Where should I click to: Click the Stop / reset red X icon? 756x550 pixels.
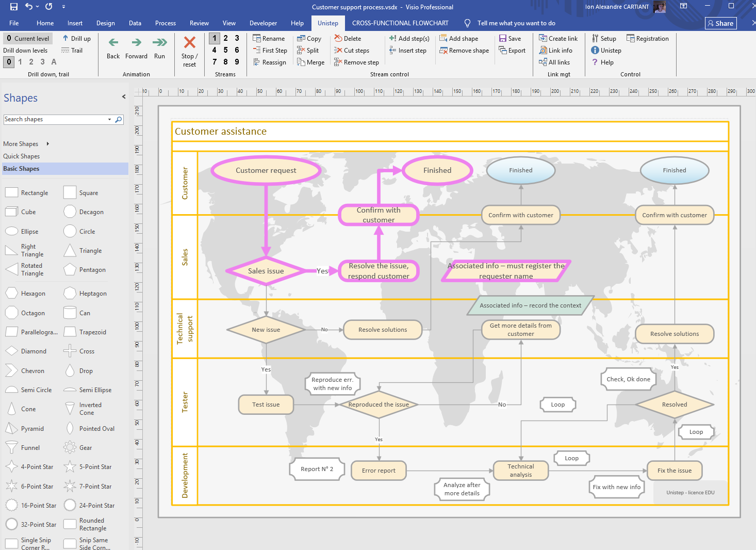click(189, 43)
